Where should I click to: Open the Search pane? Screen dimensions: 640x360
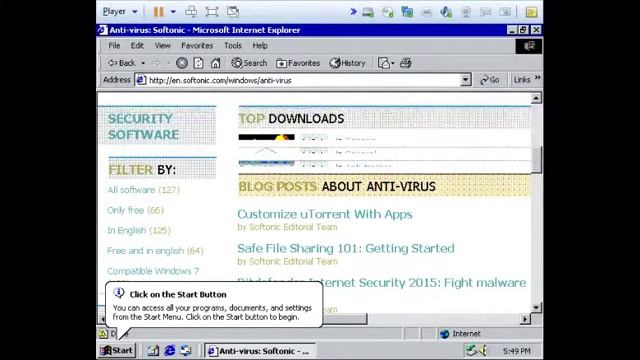pyautogui.click(x=249, y=63)
